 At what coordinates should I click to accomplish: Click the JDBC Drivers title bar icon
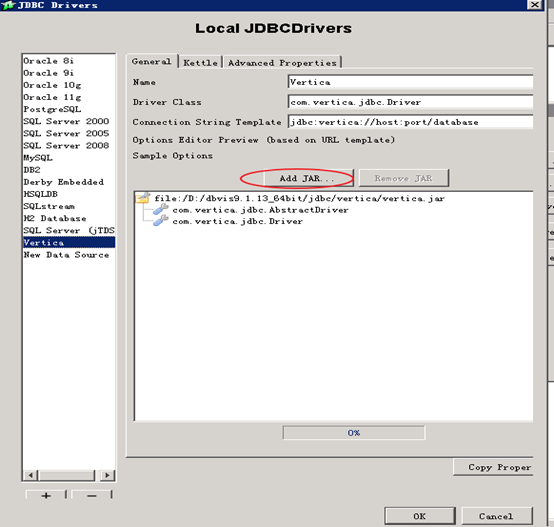pos(8,5)
